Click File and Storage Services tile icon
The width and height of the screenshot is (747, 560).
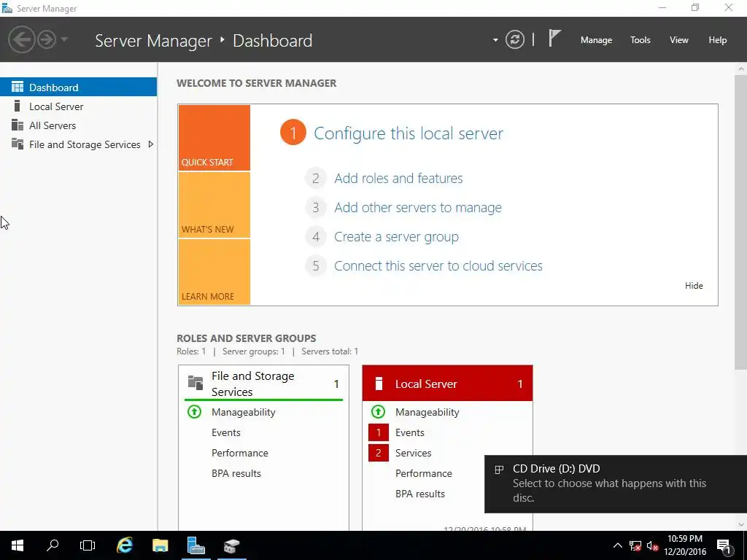tap(196, 382)
